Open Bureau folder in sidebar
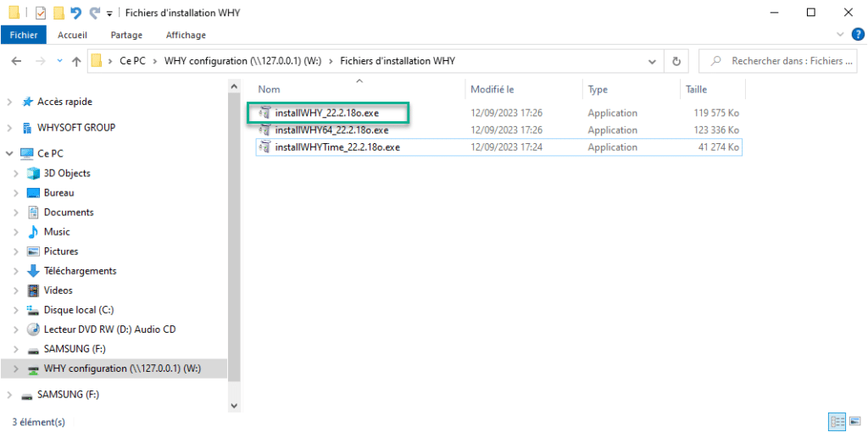Viewport: 868px width, 432px height. 58,193
